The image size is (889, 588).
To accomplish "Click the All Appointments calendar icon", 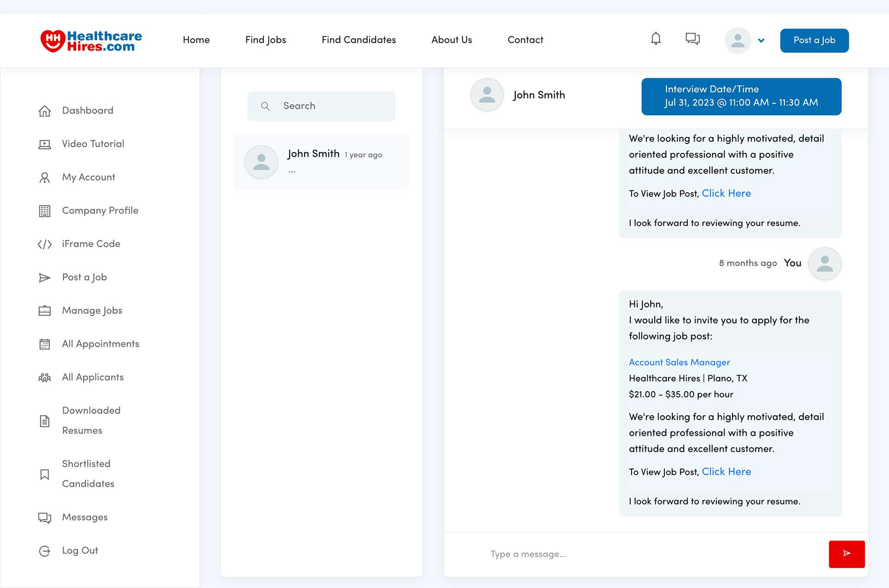I will [44, 344].
